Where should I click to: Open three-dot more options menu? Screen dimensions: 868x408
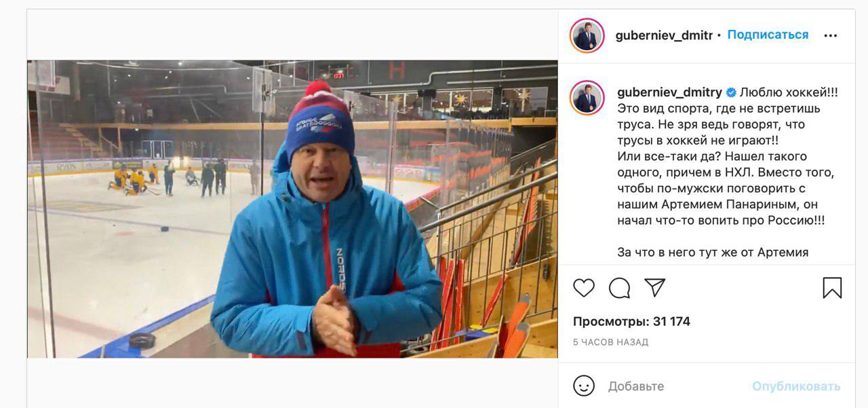point(831,36)
